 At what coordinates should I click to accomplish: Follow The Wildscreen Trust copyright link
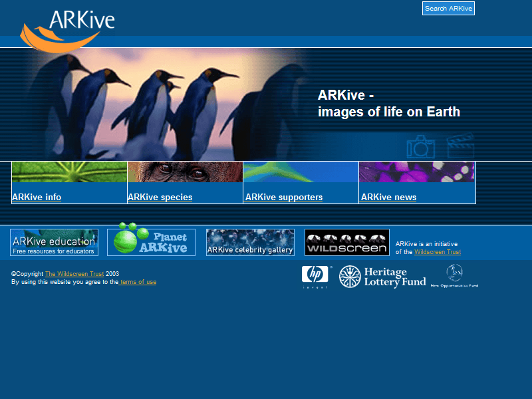coord(74,274)
